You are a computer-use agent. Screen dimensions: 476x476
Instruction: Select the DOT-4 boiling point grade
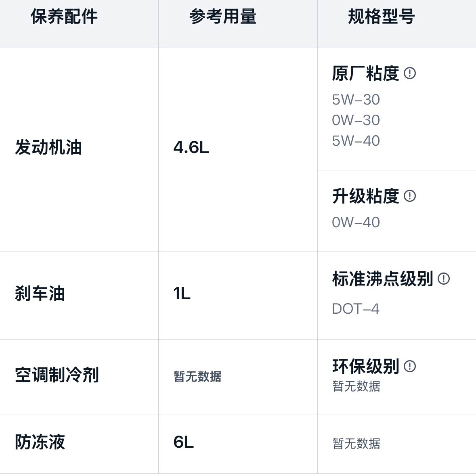(355, 309)
